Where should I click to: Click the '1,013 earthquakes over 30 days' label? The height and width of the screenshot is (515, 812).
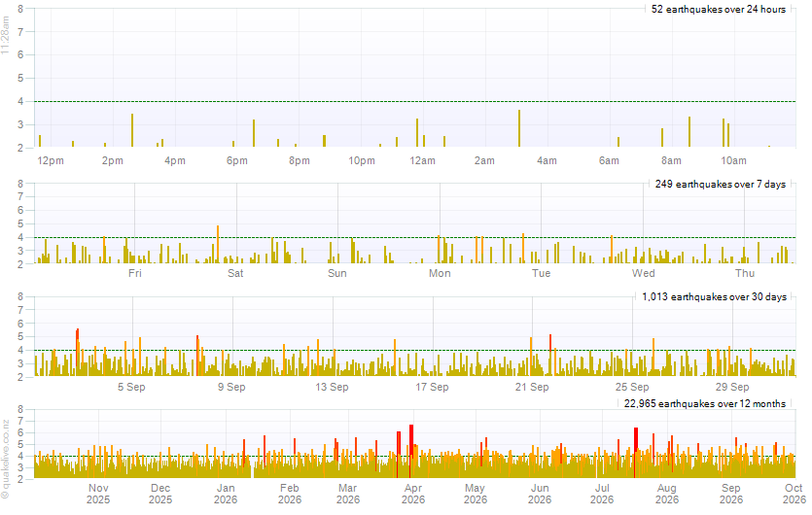pos(714,297)
